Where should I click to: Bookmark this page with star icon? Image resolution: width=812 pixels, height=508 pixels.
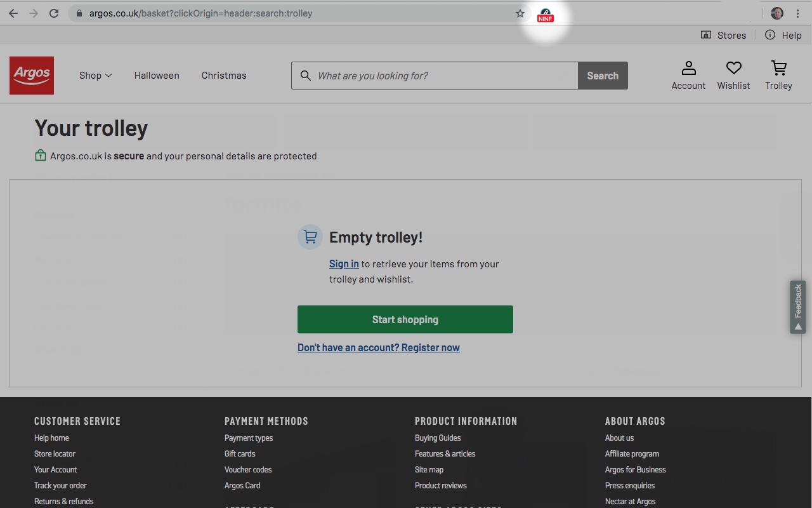pos(520,13)
